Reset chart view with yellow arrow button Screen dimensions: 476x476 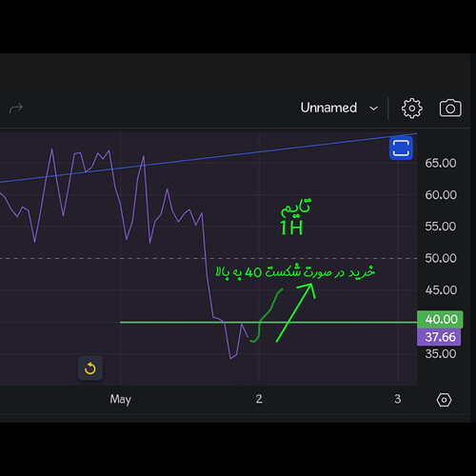click(x=90, y=368)
